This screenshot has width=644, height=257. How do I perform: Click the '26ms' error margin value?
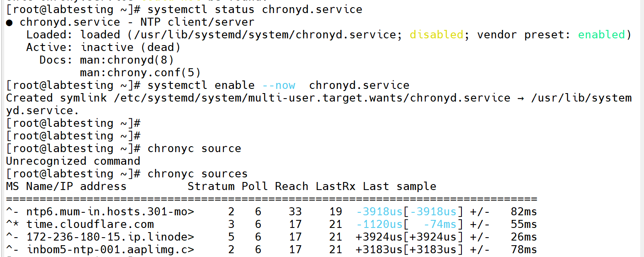[x=524, y=237]
